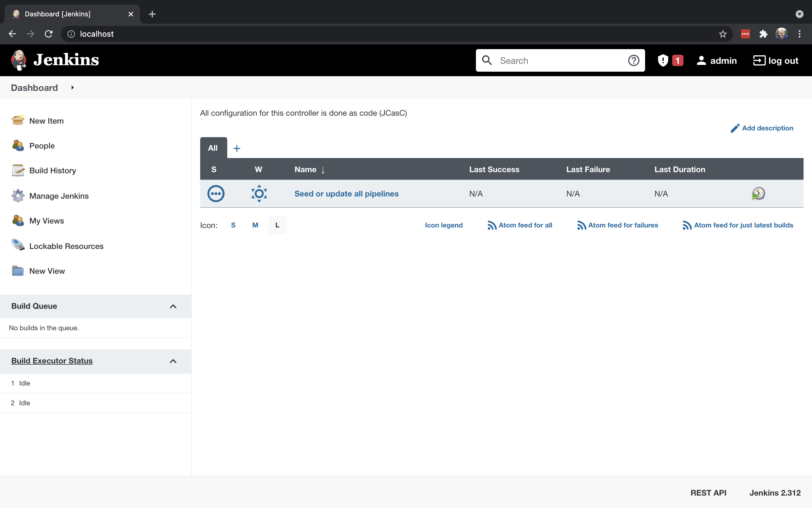Open the Chrome profile avatar

pyautogui.click(x=782, y=34)
